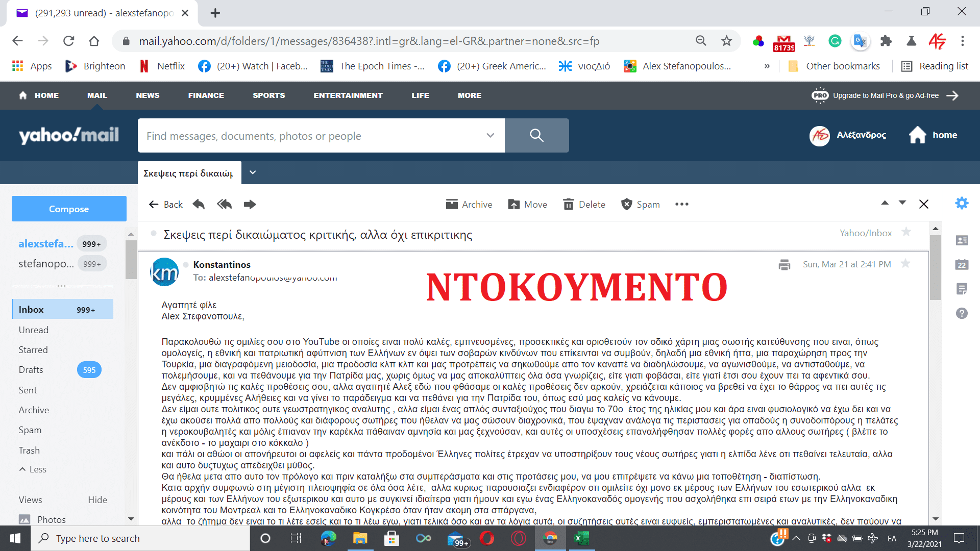Delete the open message
This screenshot has height=551, width=980.
[584, 205]
